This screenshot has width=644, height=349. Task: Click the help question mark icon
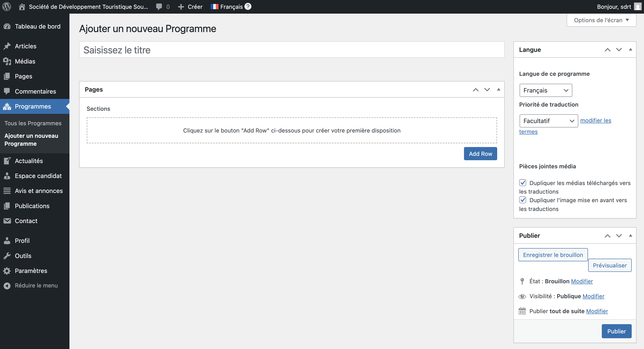(248, 7)
